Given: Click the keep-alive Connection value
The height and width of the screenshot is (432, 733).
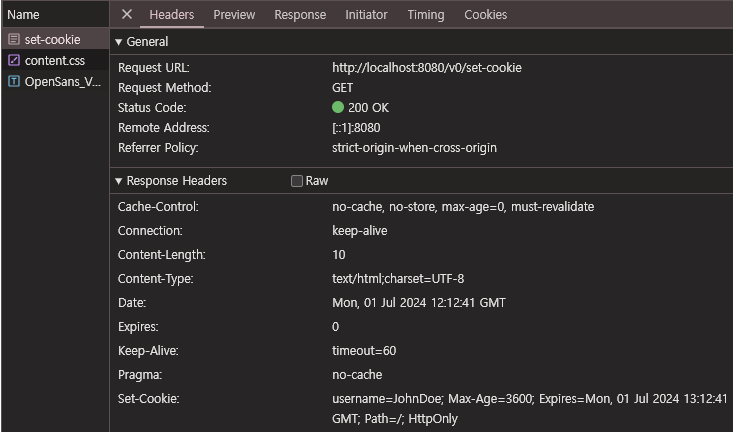Looking at the screenshot, I should point(359,230).
